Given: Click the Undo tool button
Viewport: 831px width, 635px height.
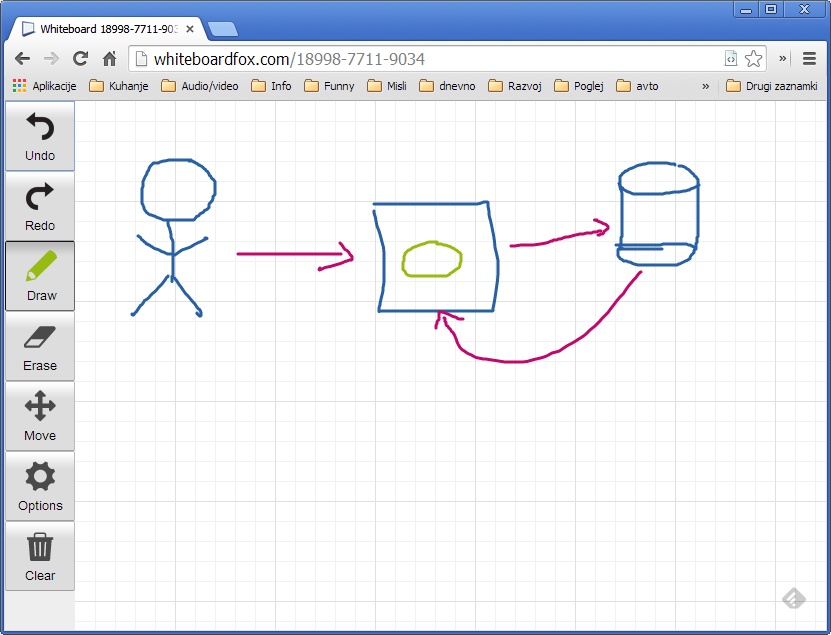Looking at the screenshot, I should [40, 136].
